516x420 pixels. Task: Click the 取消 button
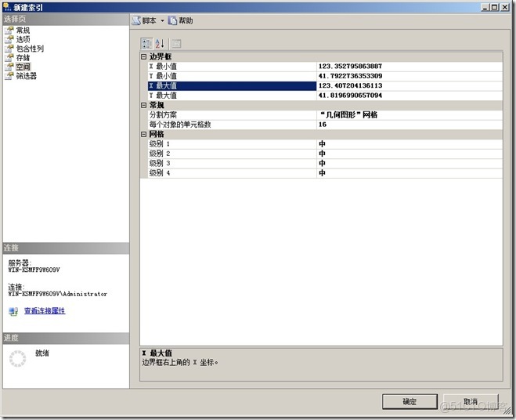[x=471, y=401]
